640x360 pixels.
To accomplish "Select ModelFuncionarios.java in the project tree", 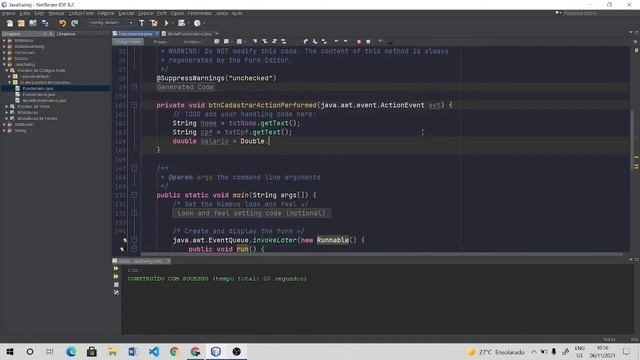I will (x=44, y=100).
